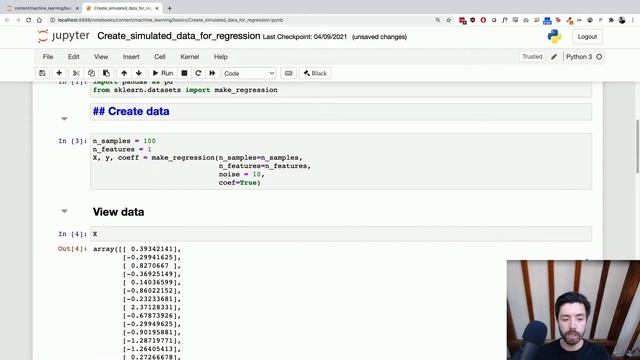Reload the browser page
Screen dimensions: 640x360
(x=29, y=20)
